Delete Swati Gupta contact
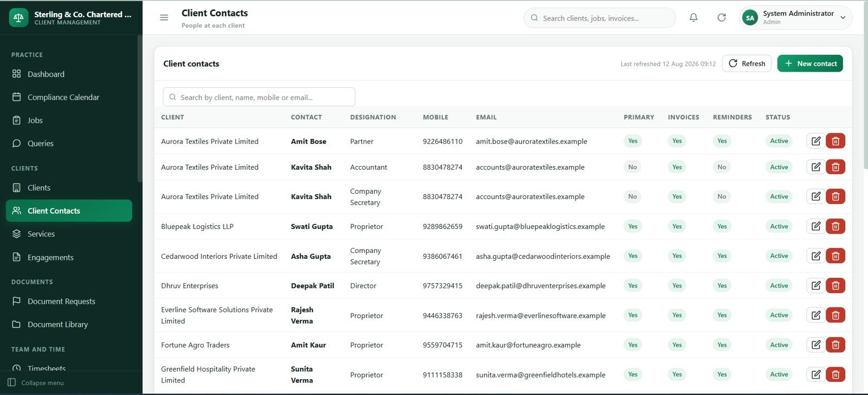The width and height of the screenshot is (868, 395). [835, 226]
